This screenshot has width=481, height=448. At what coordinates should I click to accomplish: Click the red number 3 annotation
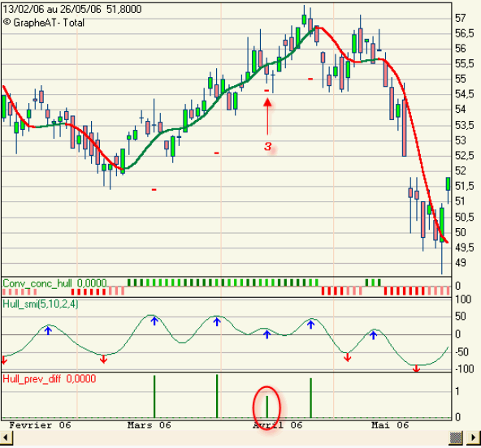(268, 146)
